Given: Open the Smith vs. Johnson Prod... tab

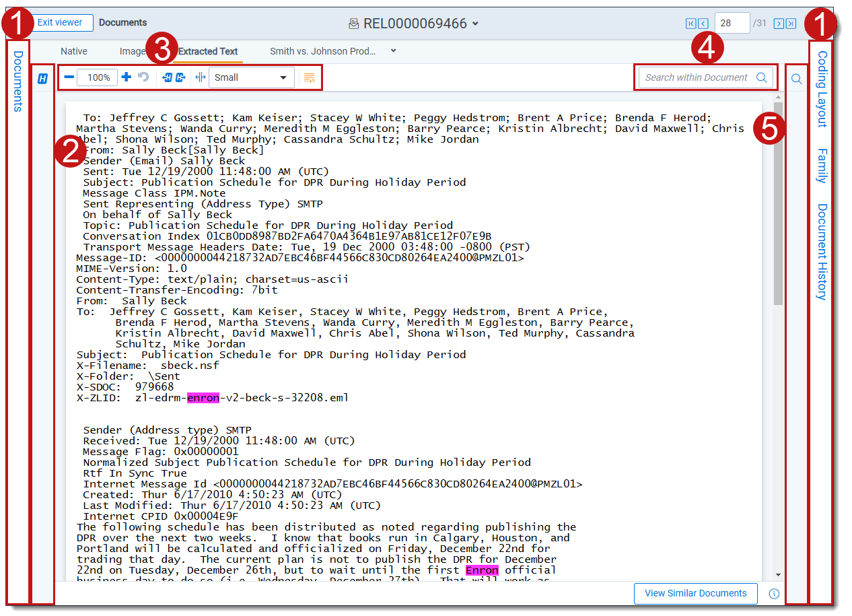Looking at the screenshot, I should (x=323, y=50).
